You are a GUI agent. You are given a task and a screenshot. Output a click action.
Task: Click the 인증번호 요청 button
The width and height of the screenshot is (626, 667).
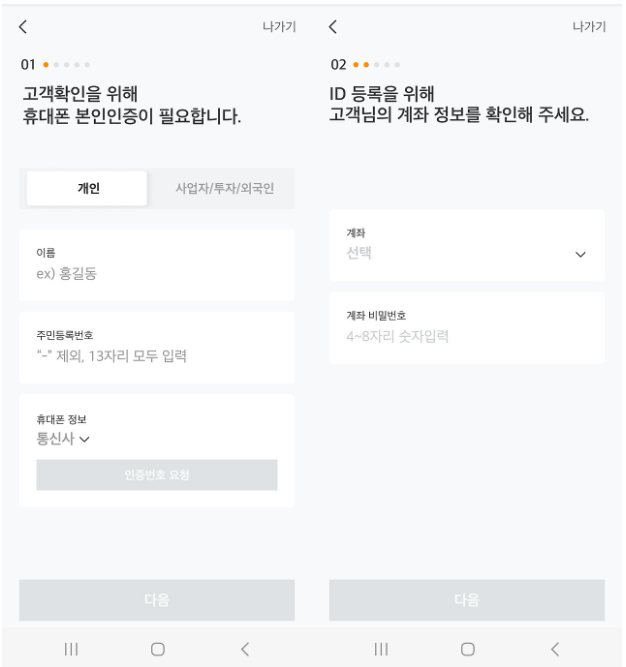157,475
